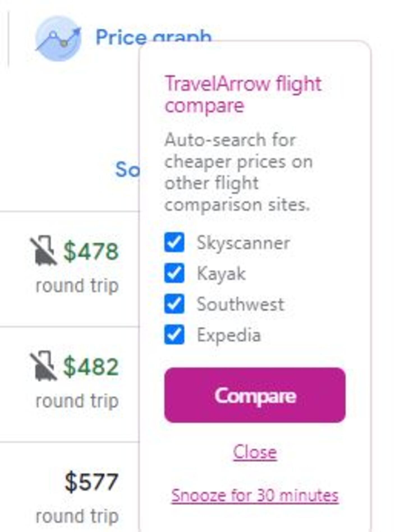
Task: Click no-carry-on bag icon beside $478
Action: pos(43,251)
